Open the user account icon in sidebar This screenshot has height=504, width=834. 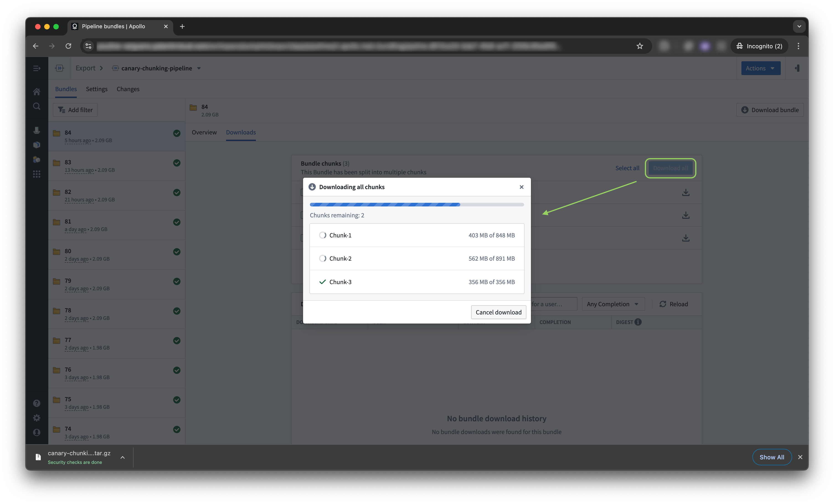tap(36, 432)
